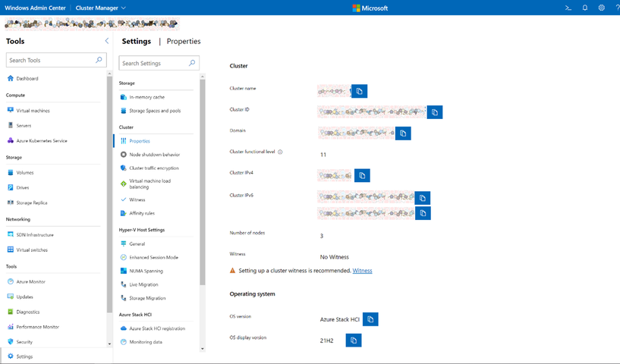Screen dimensions: 620x364
Task: Copy the Cluster ID value
Action: pos(435,112)
